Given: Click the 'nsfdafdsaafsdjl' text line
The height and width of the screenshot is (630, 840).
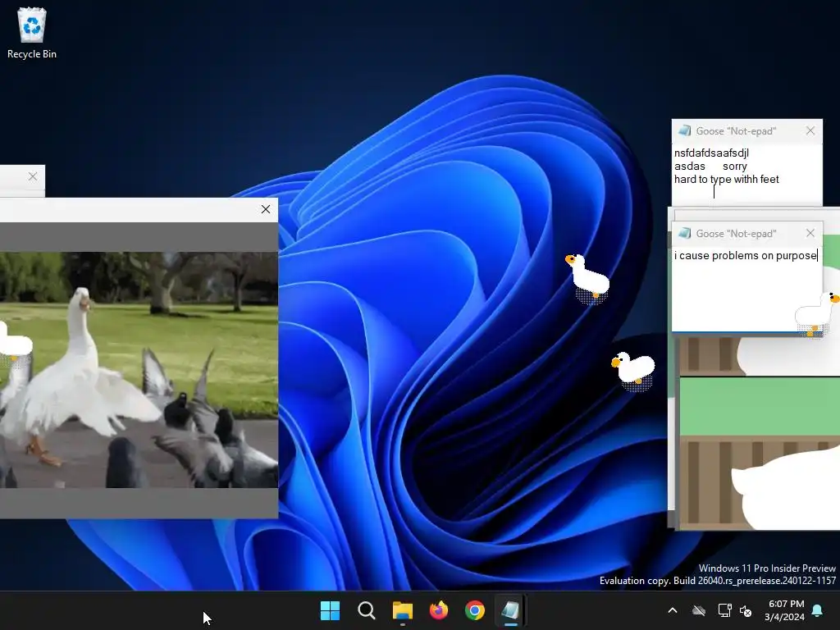Looking at the screenshot, I should [x=711, y=153].
